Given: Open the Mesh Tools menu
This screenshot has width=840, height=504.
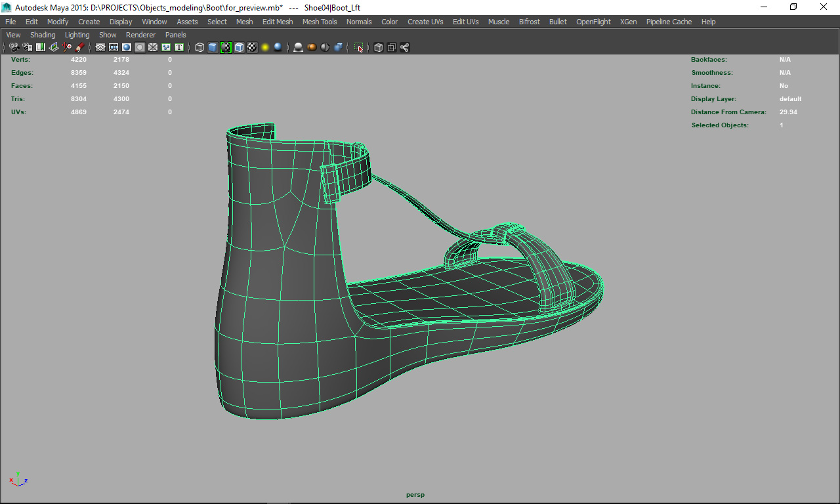Looking at the screenshot, I should coord(319,22).
